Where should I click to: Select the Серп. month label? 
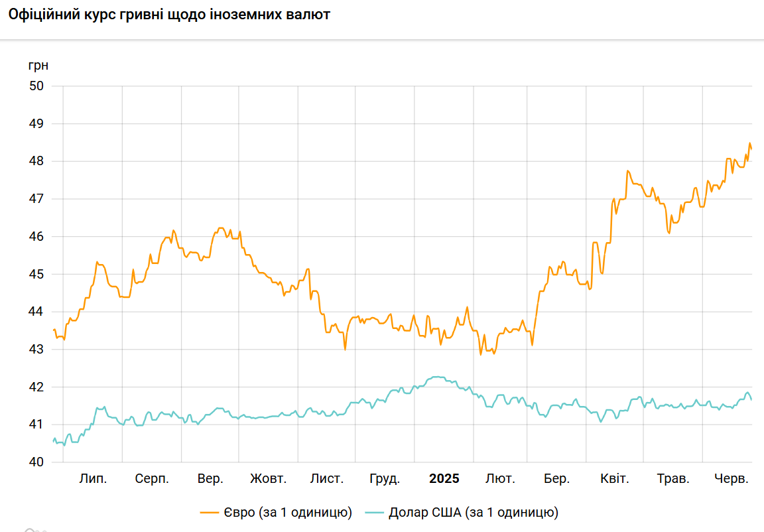coord(152,478)
